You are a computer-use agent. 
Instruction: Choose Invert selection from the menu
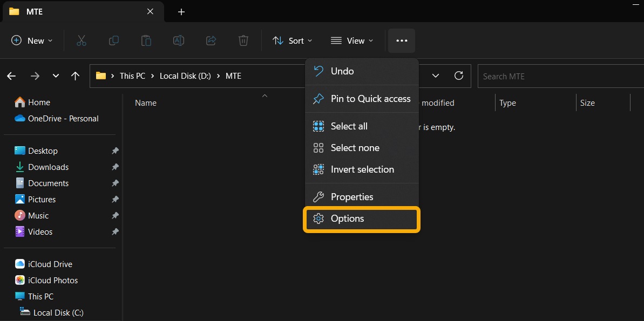tap(362, 169)
